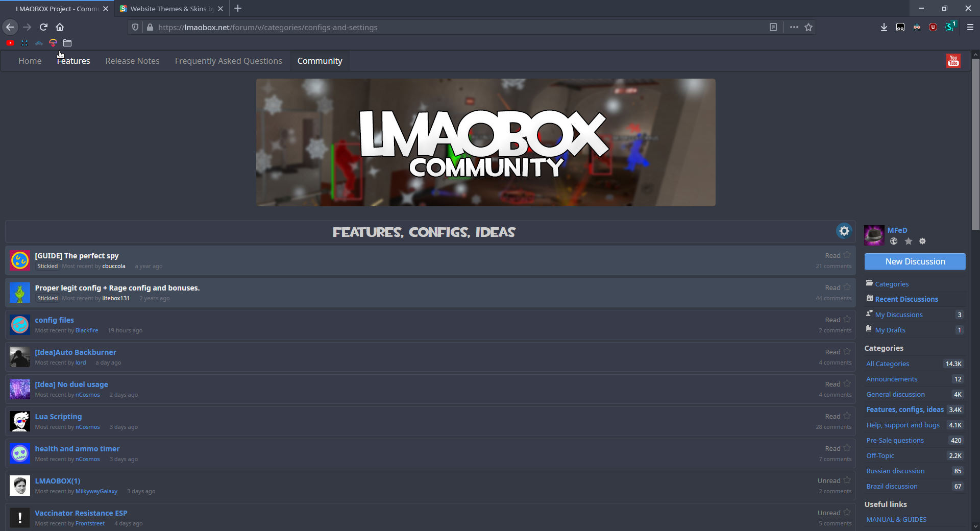The height and width of the screenshot is (531, 980).
Task: Toggle star on Vaccinator Resistance ESP
Action: (x=847, y=512)
